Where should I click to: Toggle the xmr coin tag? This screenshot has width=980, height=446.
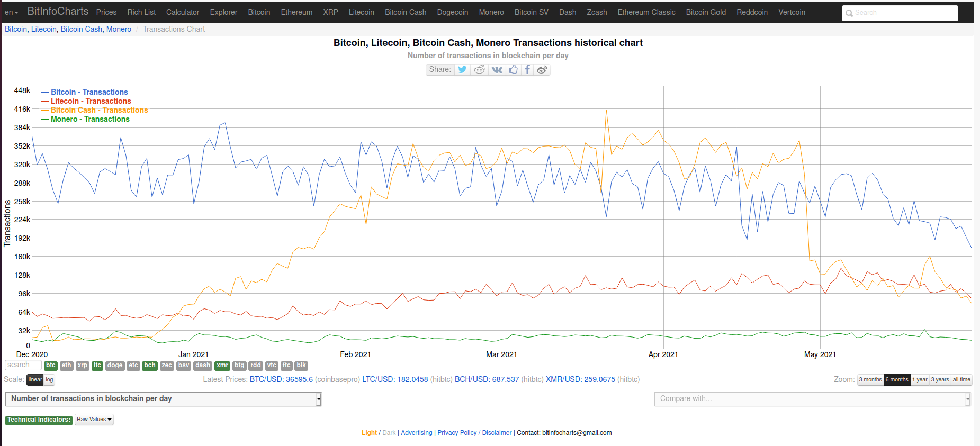point(222,366)
